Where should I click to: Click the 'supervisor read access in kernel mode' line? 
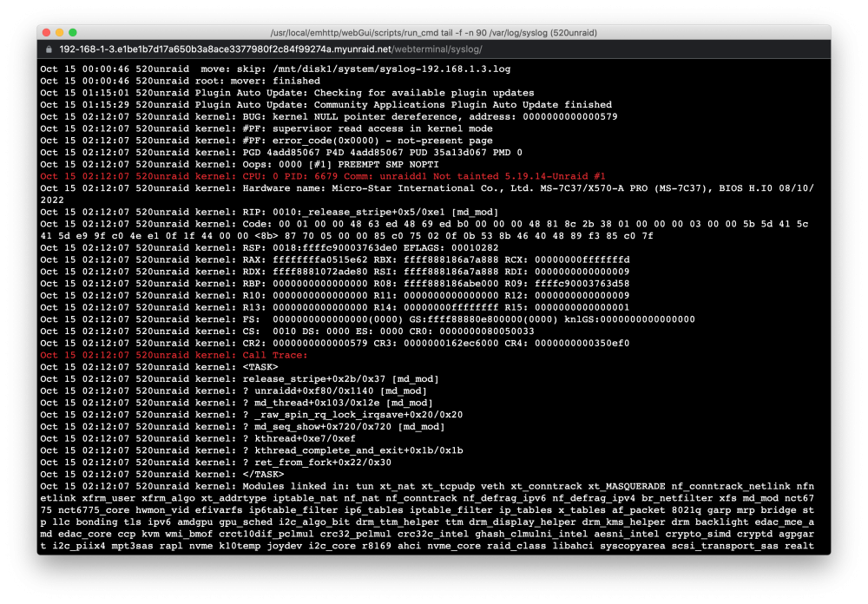[266, 128]
